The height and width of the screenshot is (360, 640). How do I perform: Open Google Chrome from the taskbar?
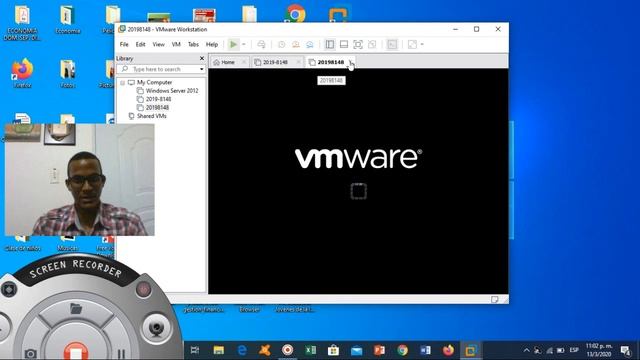pyautogui.click(x=402, y=350)
